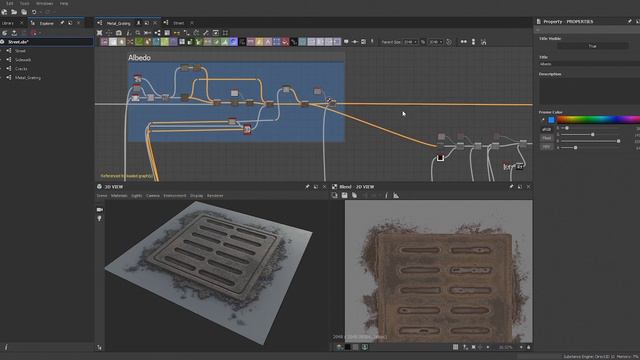Click the blue Frame Color swatch
640x360 pixels.
551,120
